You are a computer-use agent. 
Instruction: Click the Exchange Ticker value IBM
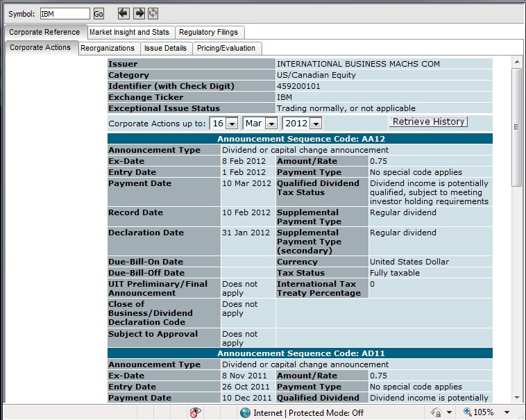(x=285, y=97)
